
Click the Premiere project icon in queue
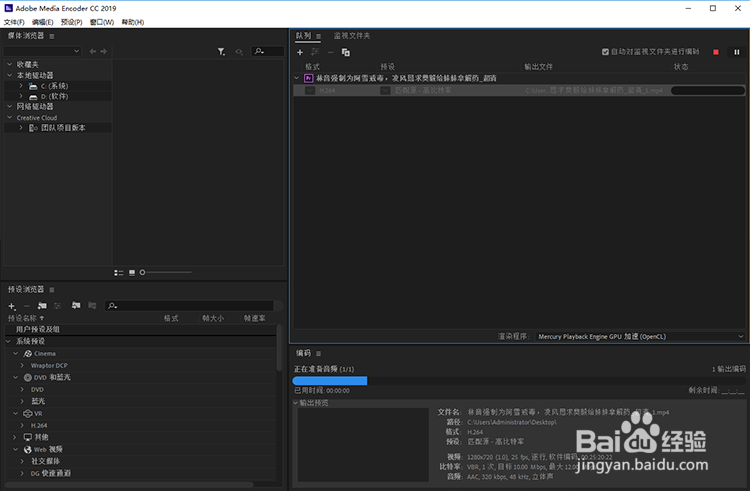point(309,78)
